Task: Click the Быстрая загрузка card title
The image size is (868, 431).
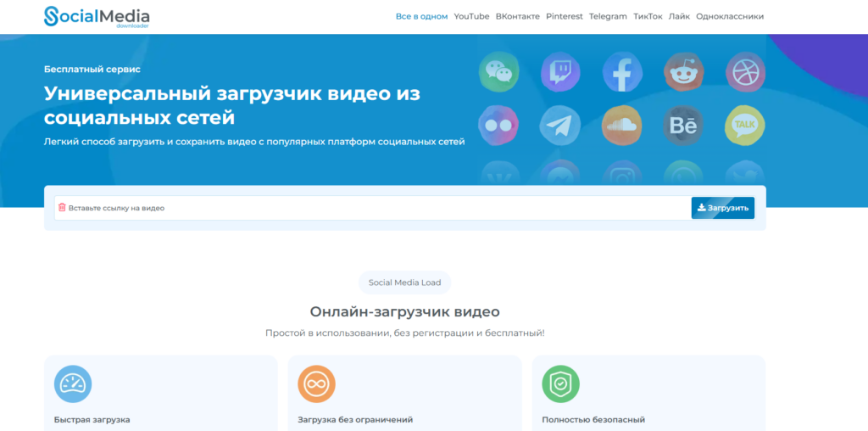Action: pos(92,420)
